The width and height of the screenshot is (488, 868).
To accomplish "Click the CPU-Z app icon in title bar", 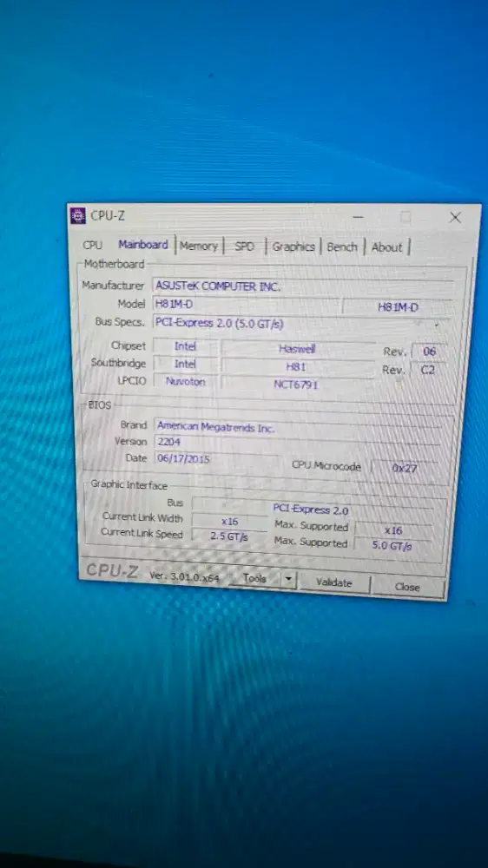I will tap(78, 216).
